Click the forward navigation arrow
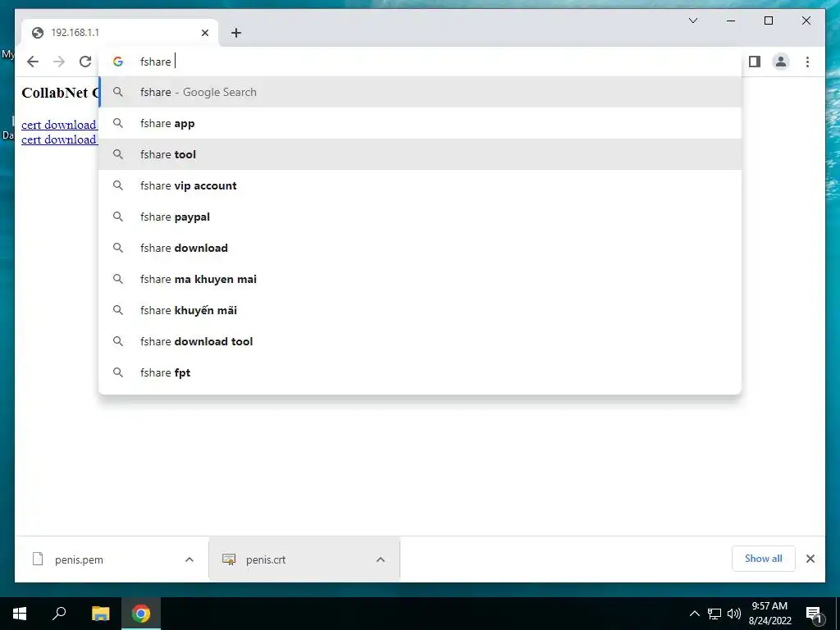Viewport: 840px width, 630px height. click(x=59, y=62)
